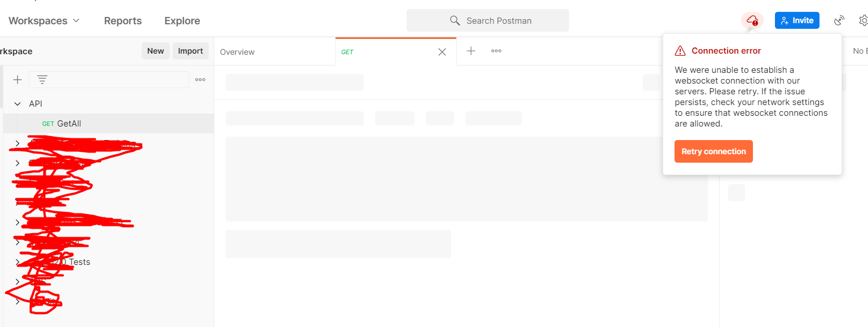Collapse the API collection
868x327 pixels.
[x=17, y=103]
